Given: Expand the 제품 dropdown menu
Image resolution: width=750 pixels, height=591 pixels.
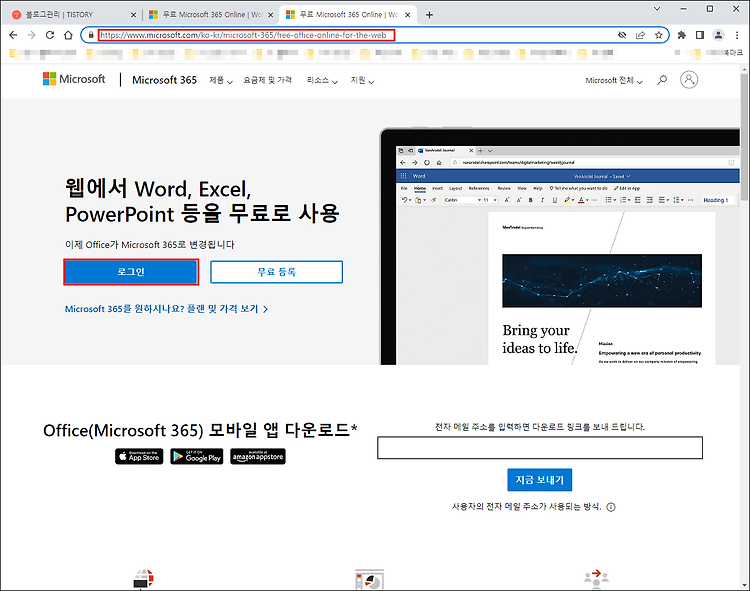Looking at the screenshot, I should pos(221,80).
